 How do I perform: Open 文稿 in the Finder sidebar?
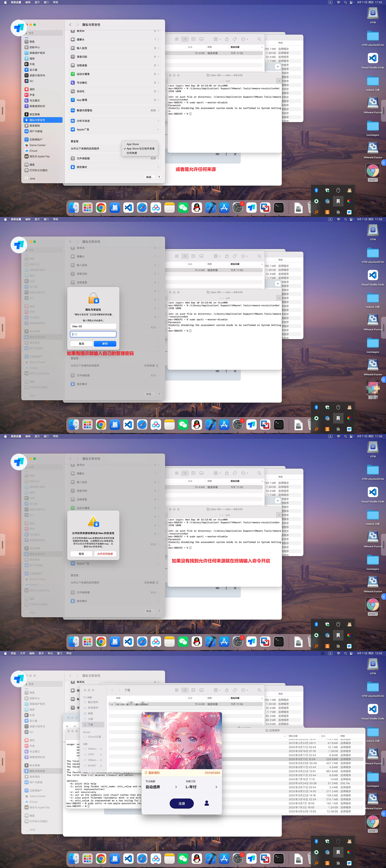pyautogui.click(x=90, y=719)
